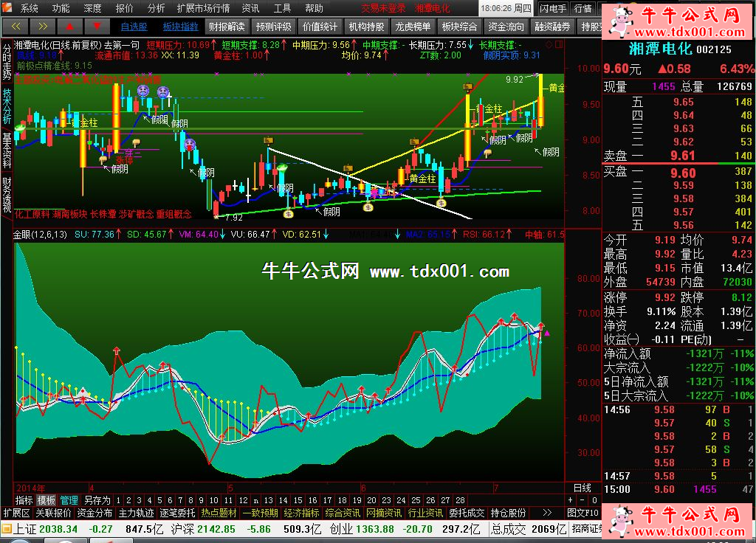Click the 日线 period selector
756x543 pixels.
tap(583, 488)
